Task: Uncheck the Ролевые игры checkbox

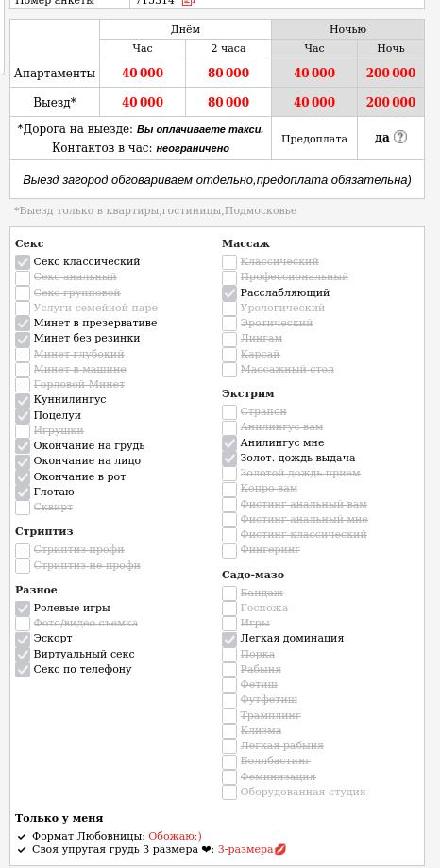Action: click(x=23, y=609)
